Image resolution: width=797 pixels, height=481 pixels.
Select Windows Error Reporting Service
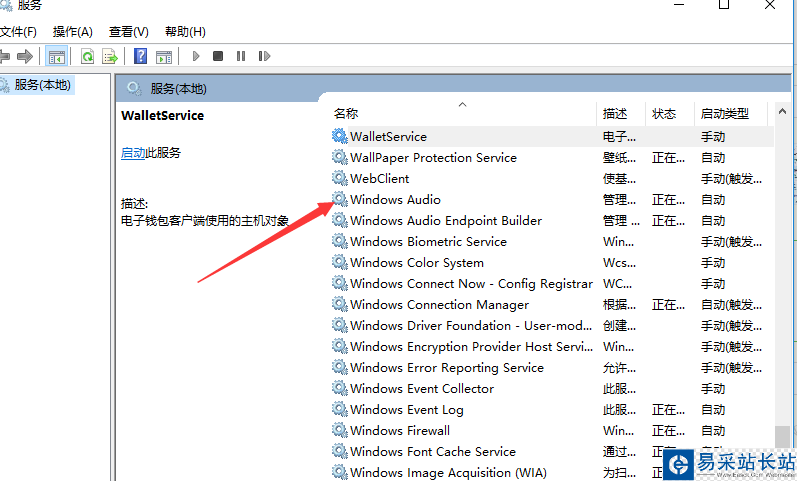tap(552, 368)
